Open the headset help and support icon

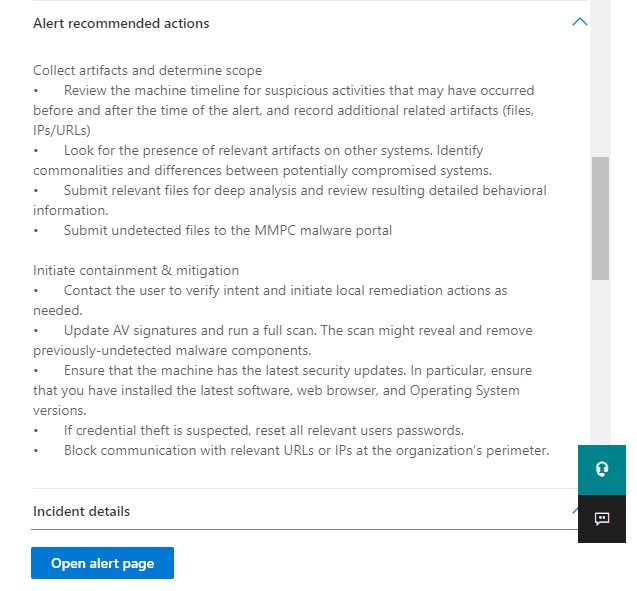(x=602, y=469)
